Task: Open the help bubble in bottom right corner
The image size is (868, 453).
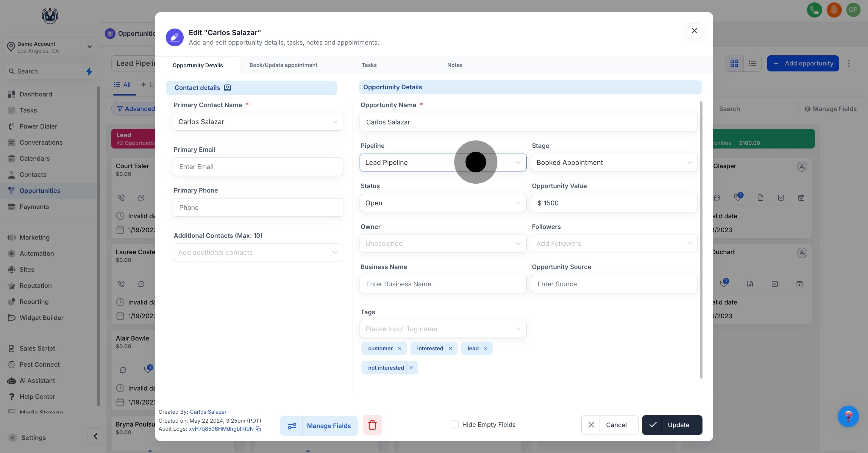Action: (848, 417)
